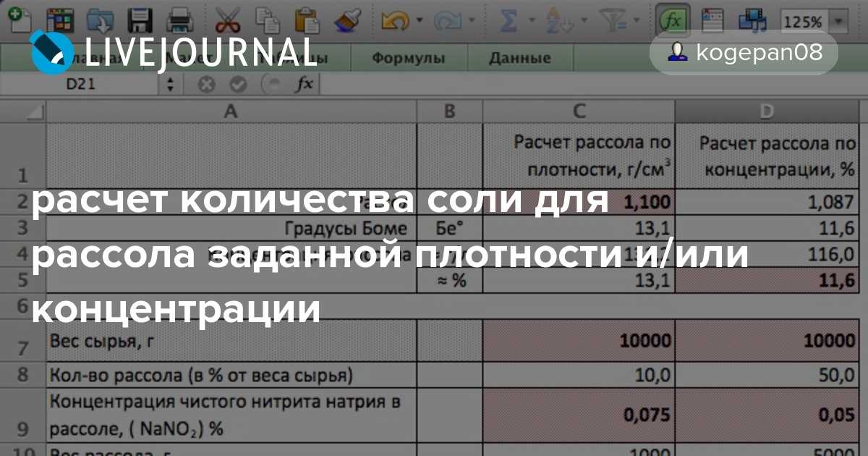
Task: Open the Filter options dropdown arrow
Action: pyautogui.click(x=636, y=21)
